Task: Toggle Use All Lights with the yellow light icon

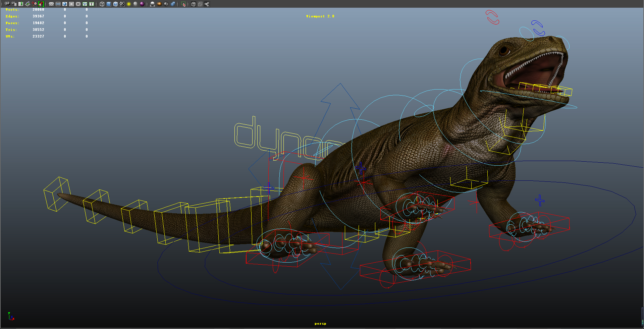Action: [x=128, y=4]
